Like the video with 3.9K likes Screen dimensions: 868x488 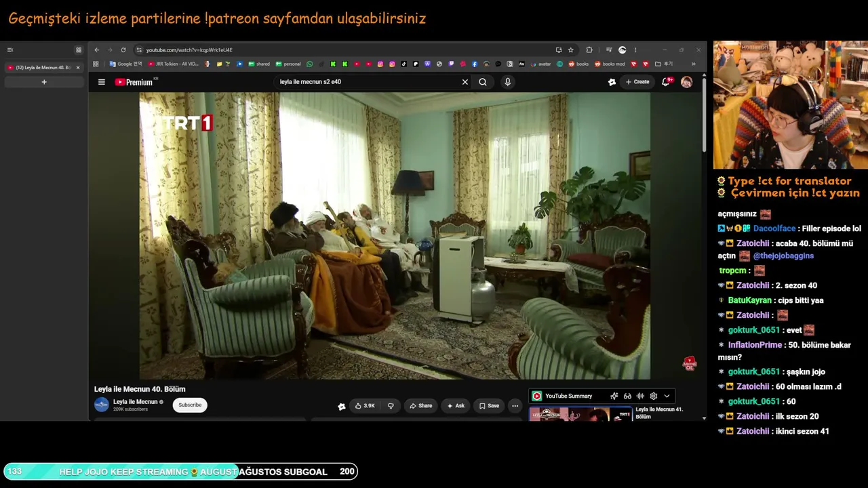pyautogui.click(x=365, y=406)
